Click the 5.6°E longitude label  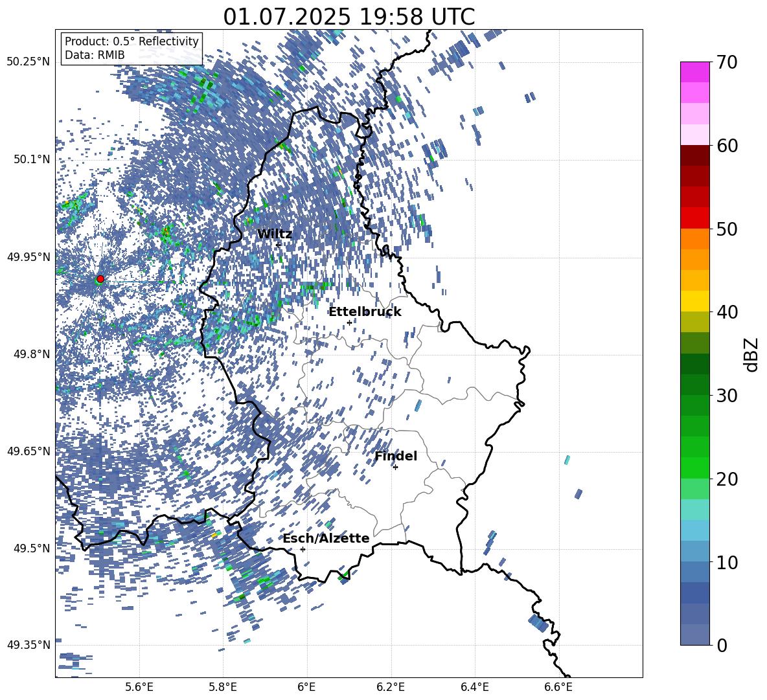[139, 687]
